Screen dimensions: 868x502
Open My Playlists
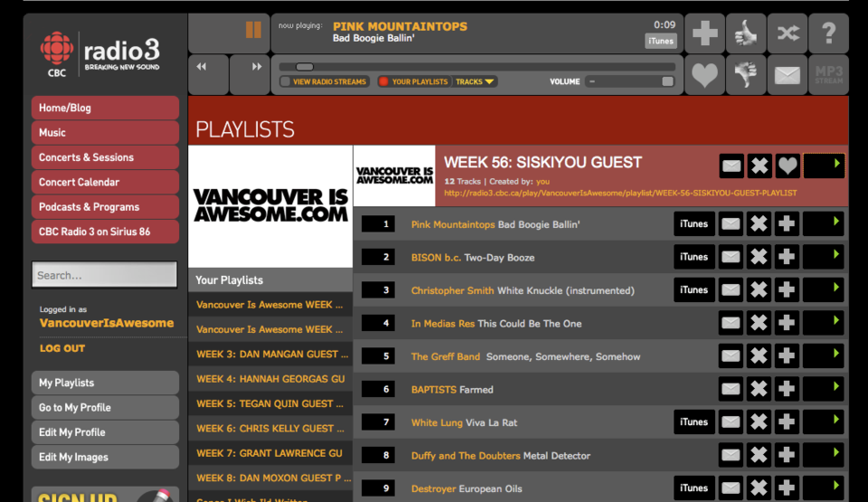tap(105, 383)
